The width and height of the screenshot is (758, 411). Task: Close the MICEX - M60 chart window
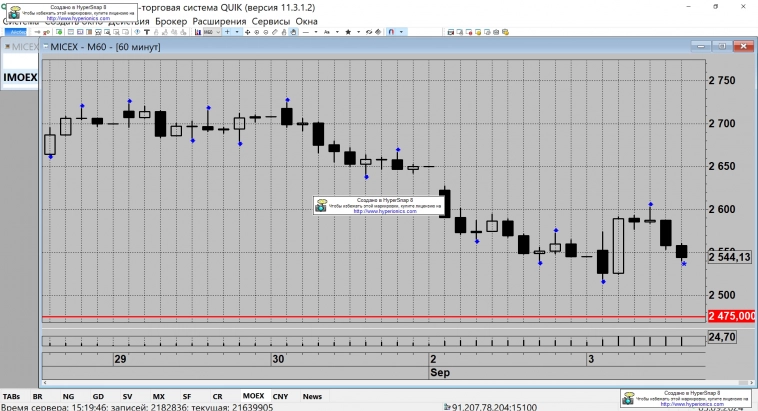(743, 46)
